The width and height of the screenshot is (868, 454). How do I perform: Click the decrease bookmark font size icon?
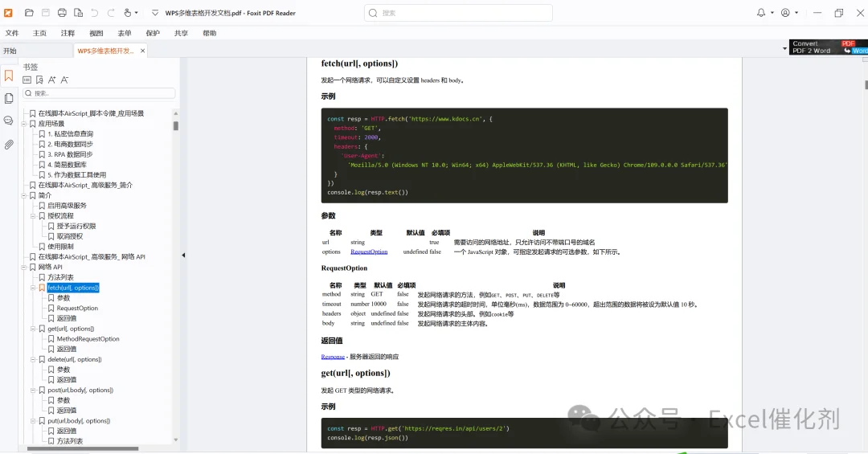pos(65,80)
